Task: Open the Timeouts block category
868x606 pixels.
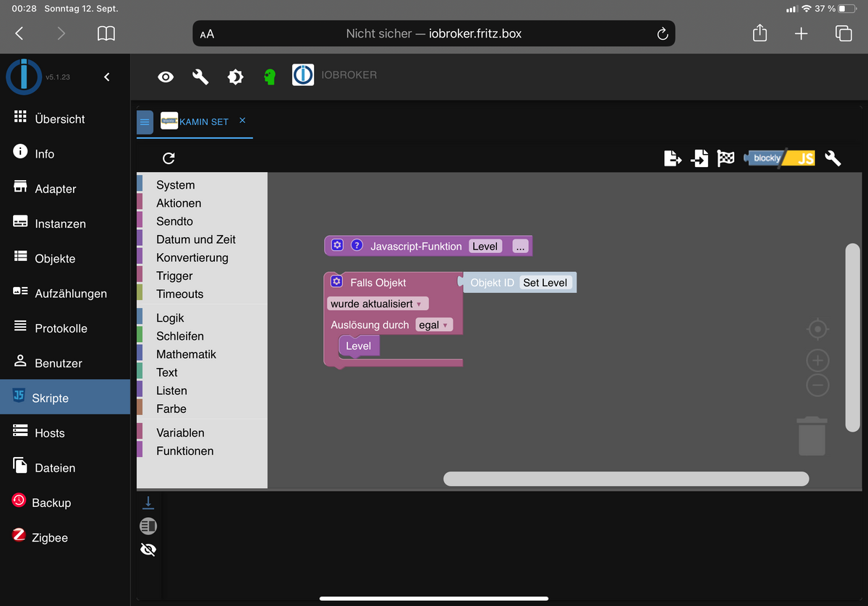Action: point(202,294)
